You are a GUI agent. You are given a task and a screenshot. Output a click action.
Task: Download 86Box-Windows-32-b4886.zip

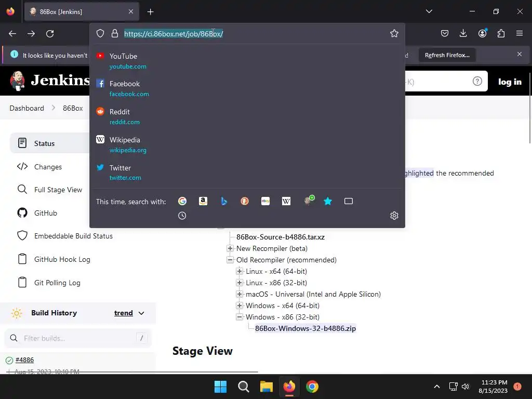(305, 328)
